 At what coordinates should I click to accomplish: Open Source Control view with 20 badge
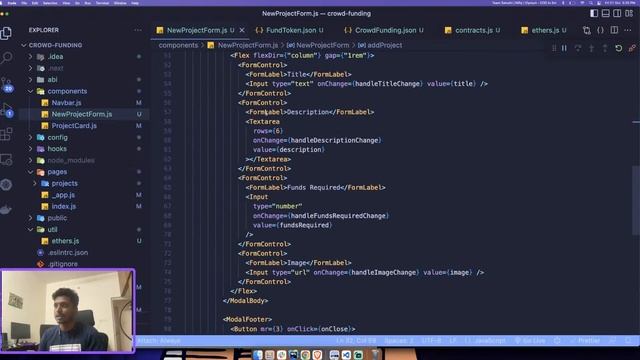[7, 84]
